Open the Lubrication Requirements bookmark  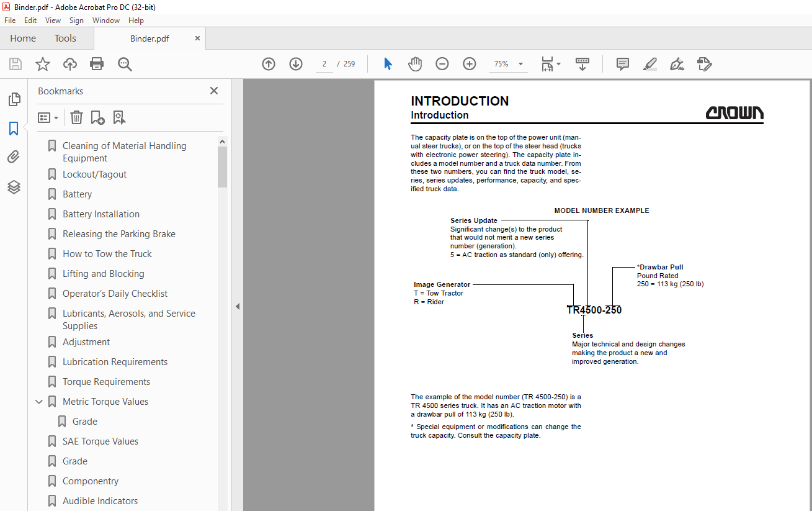115,362
